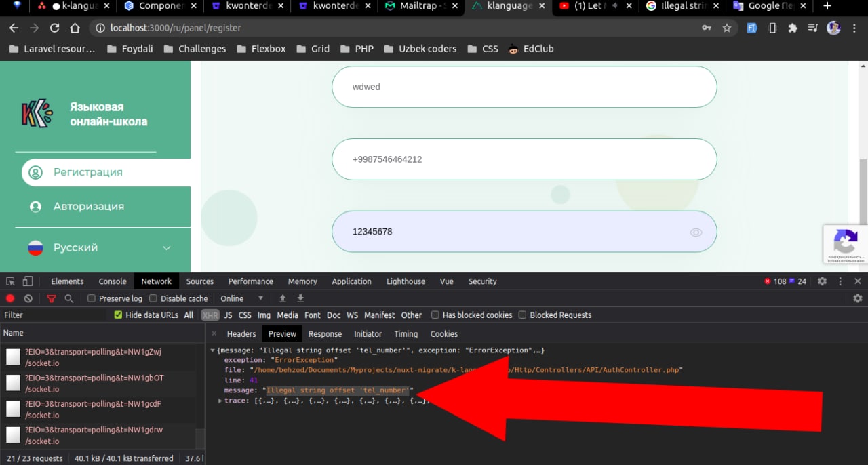Click the blue FI extension icon
The height and width of the screenshot is (465, 868).
752,28
